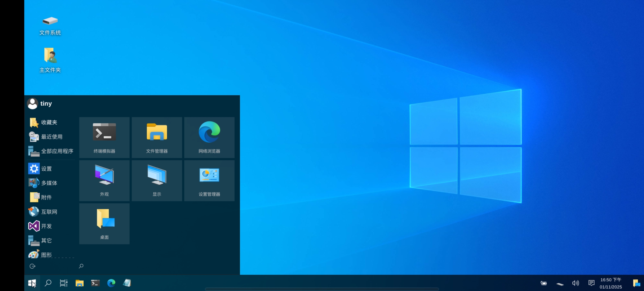Image resolution: width=644 pixels, height=291 pixels.
Task: Open the 附件 accessories category
Action: (x=51, y=197)
